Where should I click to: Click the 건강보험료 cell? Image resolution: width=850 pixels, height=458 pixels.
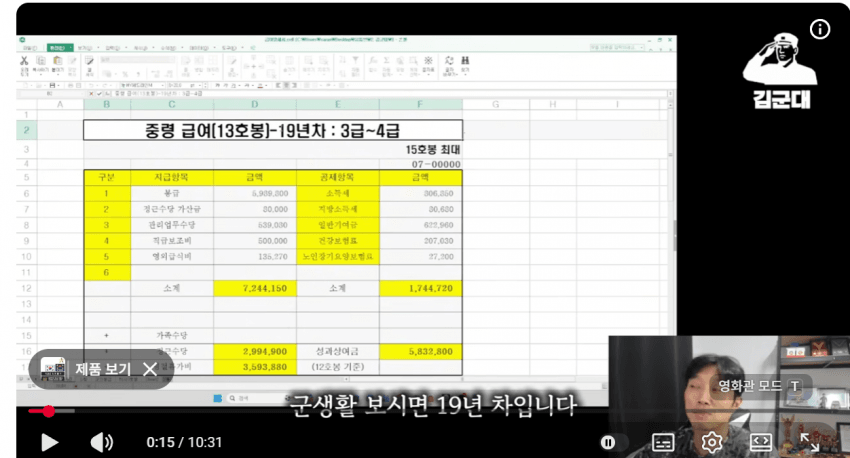[x=337, y=241]
